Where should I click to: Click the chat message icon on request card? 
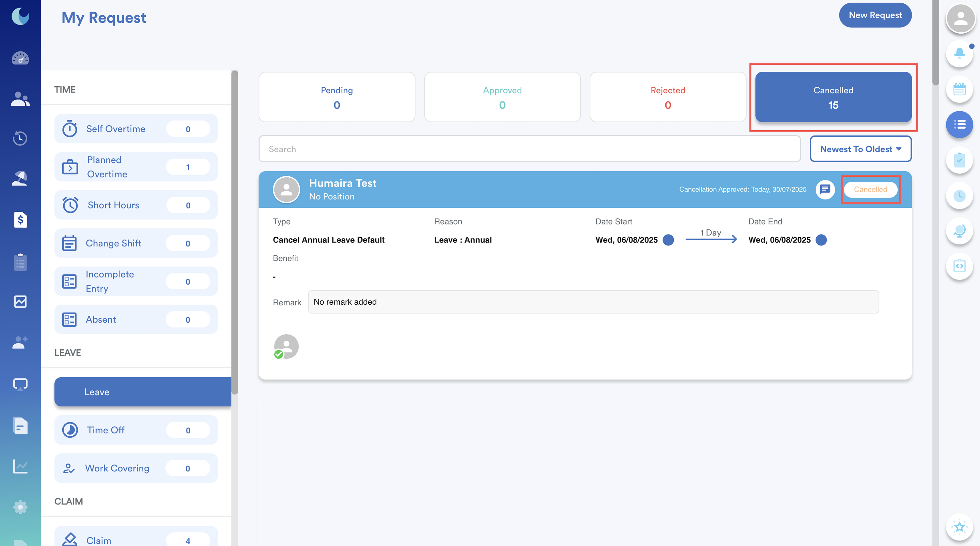click(825, 189)
